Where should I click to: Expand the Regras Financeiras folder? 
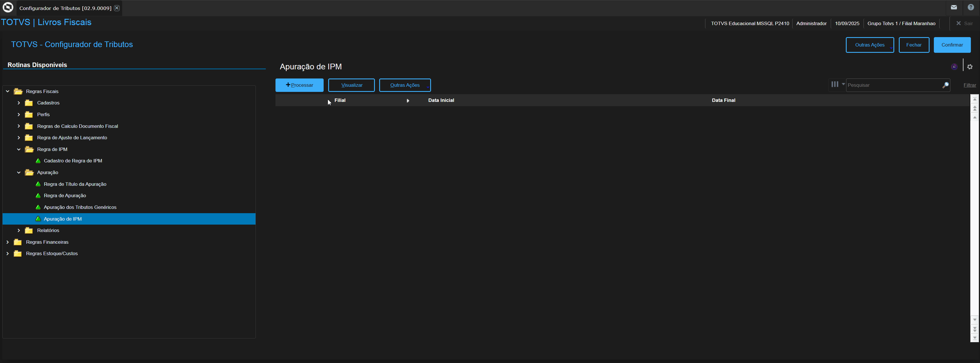[x=8, y=242]
